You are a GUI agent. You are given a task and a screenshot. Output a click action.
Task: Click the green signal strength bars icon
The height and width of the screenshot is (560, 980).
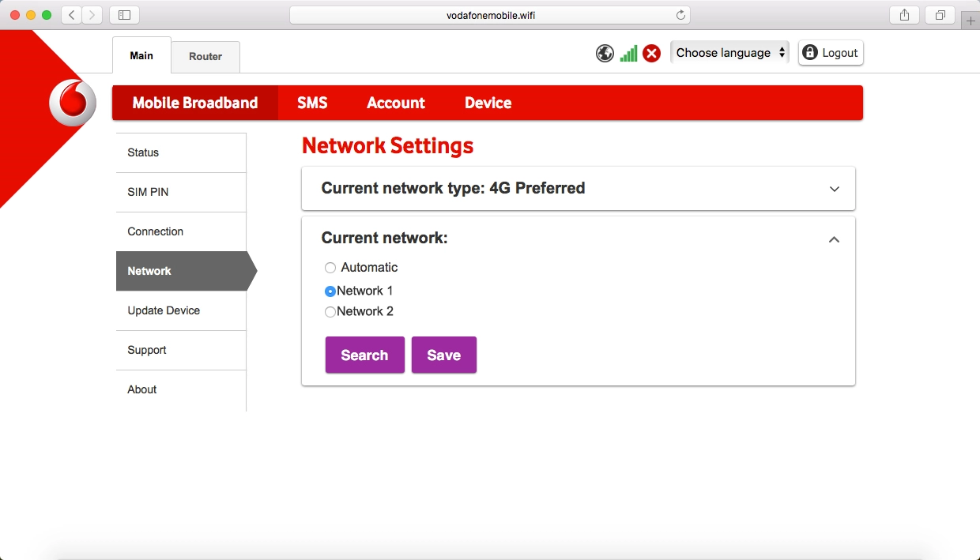point(628,54)
